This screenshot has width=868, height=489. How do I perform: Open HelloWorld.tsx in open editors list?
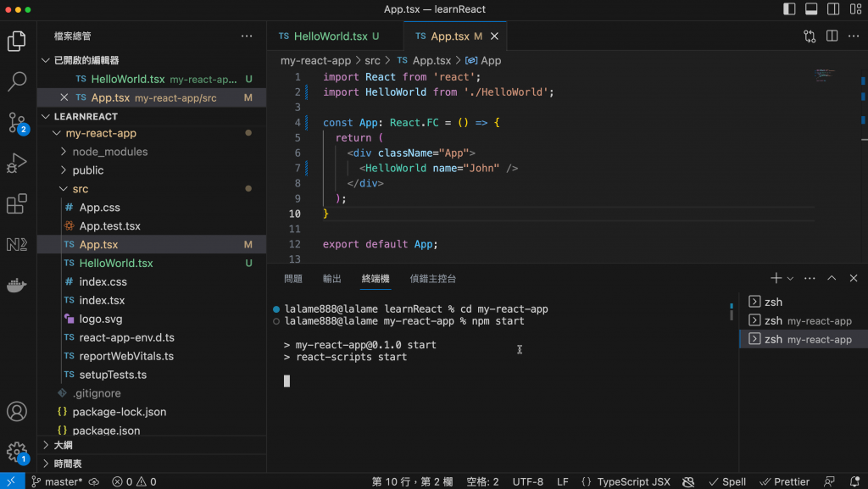(152, 79)
